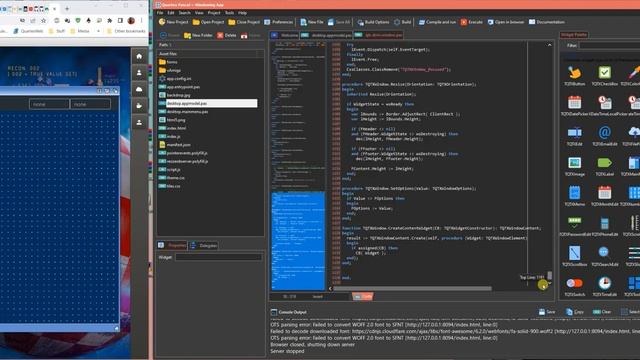The width and height of the screenshot is (640, 360).
Task: Click New Project in the toolbar
Action: click(x=173, y=22)
